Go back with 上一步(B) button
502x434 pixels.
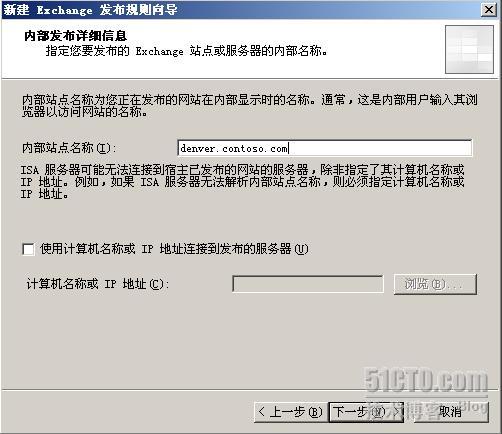[291, 412]
